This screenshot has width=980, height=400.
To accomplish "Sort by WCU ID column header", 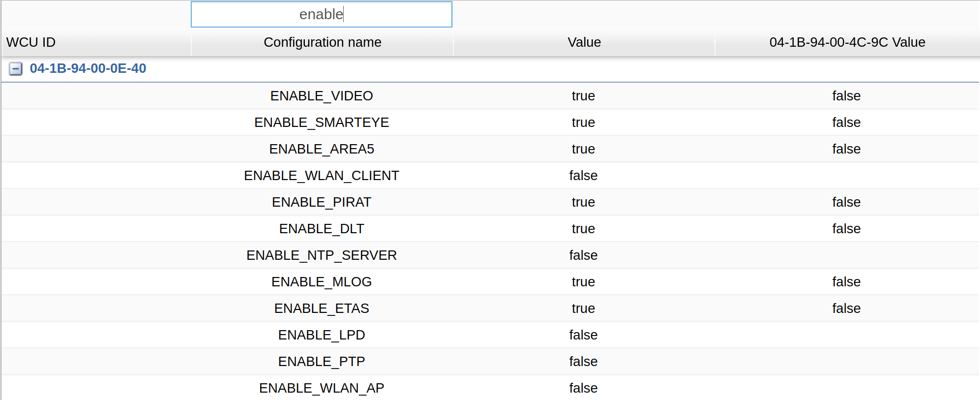I will 31,42.
